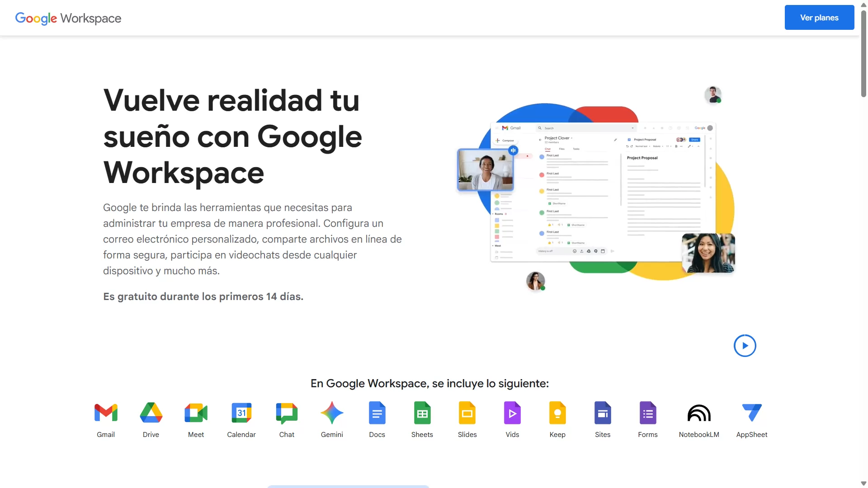
Task: Select the Docs icon
Action: pos(377,413)
